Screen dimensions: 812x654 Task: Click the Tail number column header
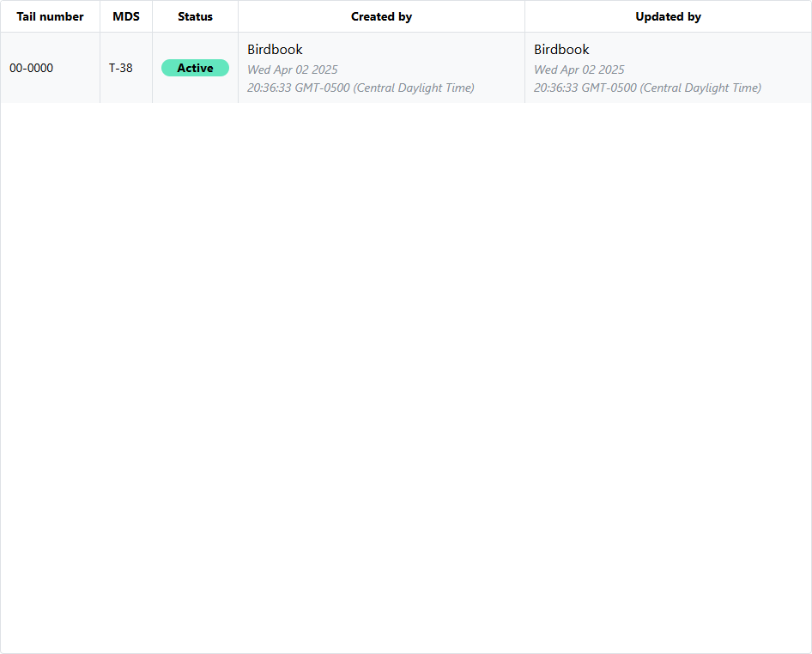[50, 16]
